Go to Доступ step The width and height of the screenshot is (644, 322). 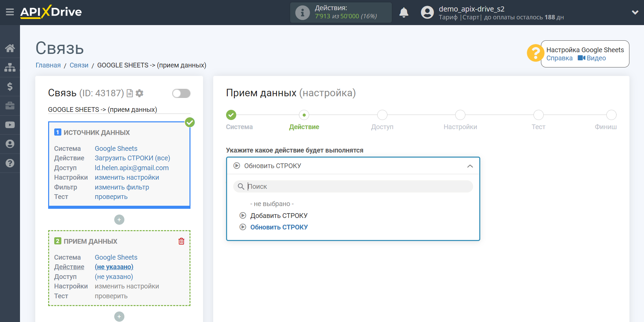tap(382, 115)
